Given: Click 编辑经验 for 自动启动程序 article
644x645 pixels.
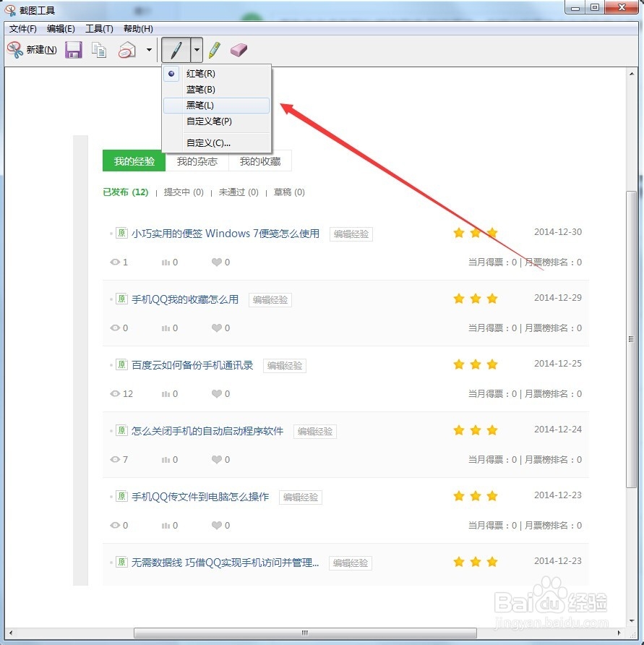Looking at the screenshot, I should pos(315,432).
